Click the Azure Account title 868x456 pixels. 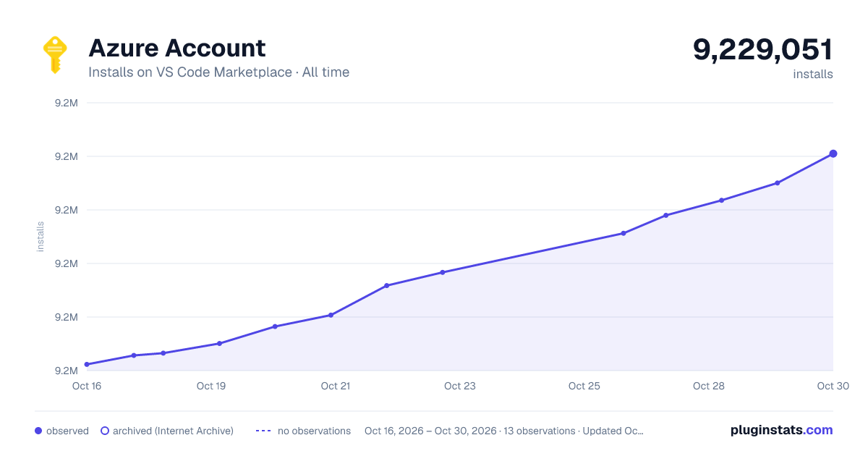point(177,48)
